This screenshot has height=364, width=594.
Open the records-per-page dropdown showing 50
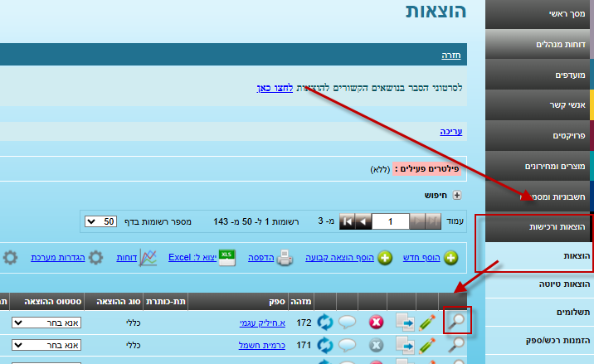(x=101, y=222)
